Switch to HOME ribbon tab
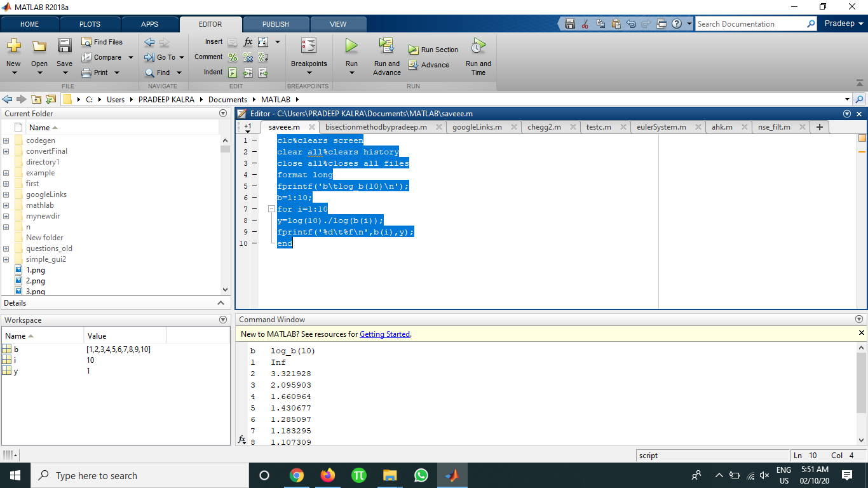This screenshot has height=488, width=868. [x=29, y=24]
